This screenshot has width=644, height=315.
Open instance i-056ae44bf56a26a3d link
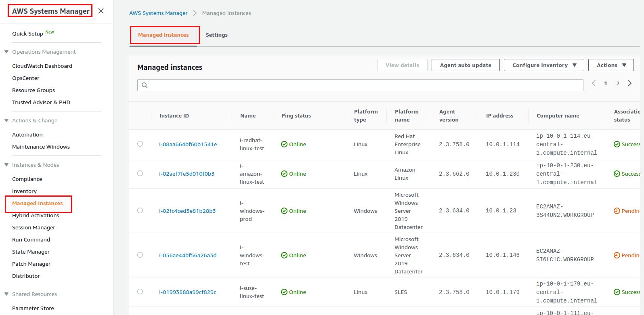click(x=188, y=255)
